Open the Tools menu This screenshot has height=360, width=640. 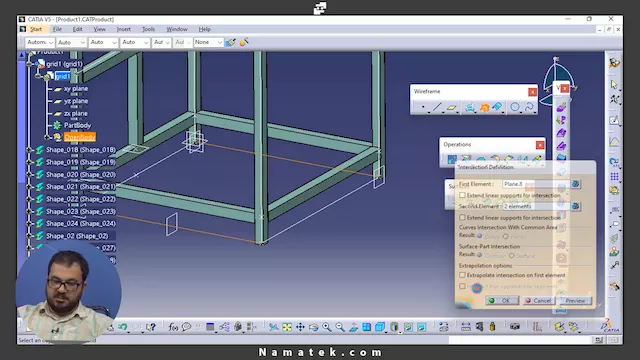148,29
